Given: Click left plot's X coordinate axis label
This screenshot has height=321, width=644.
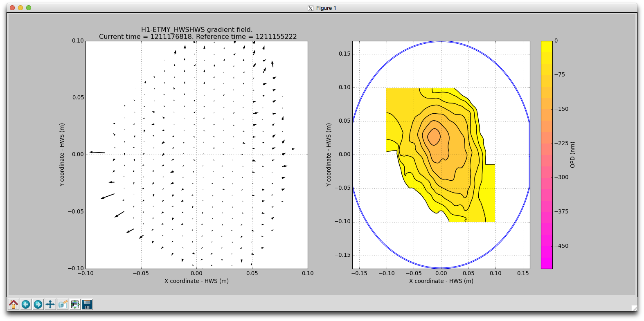Looking at the screenshot, I should [196, 281].
